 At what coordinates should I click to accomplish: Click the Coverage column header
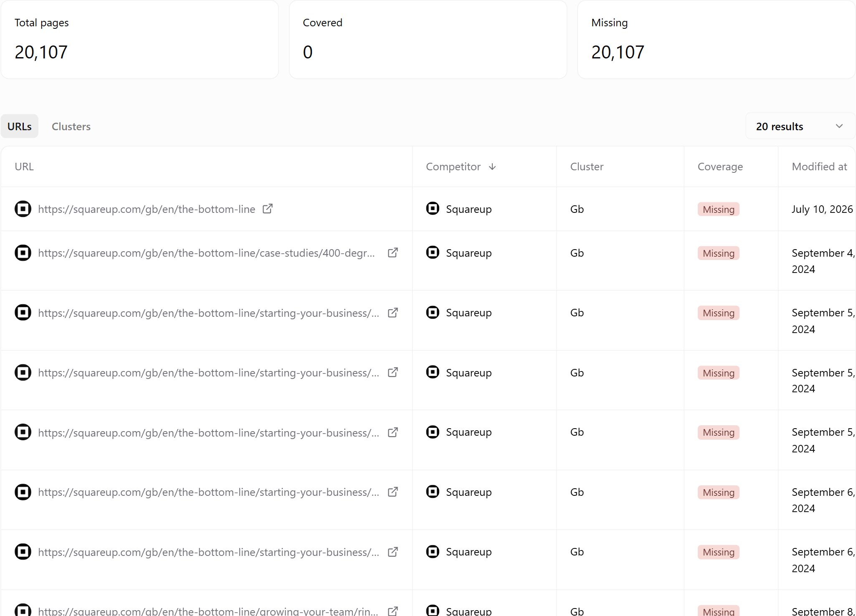[x=720, y=167]
